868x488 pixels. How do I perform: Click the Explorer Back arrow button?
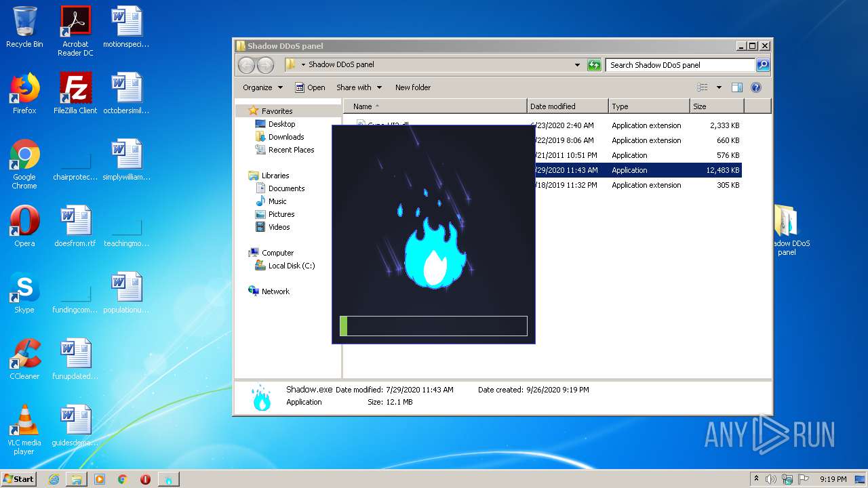246,65
